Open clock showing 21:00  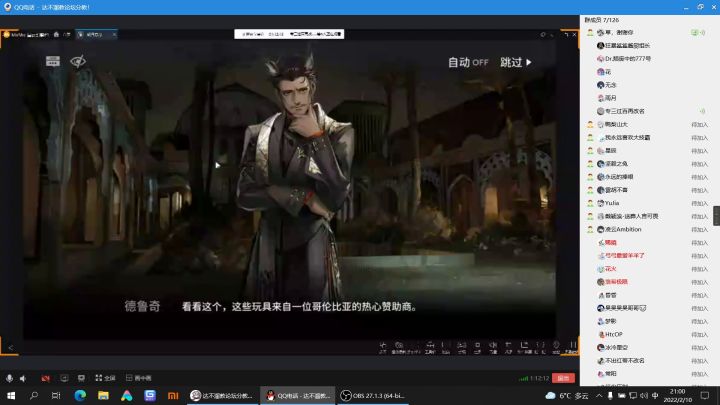677,395
